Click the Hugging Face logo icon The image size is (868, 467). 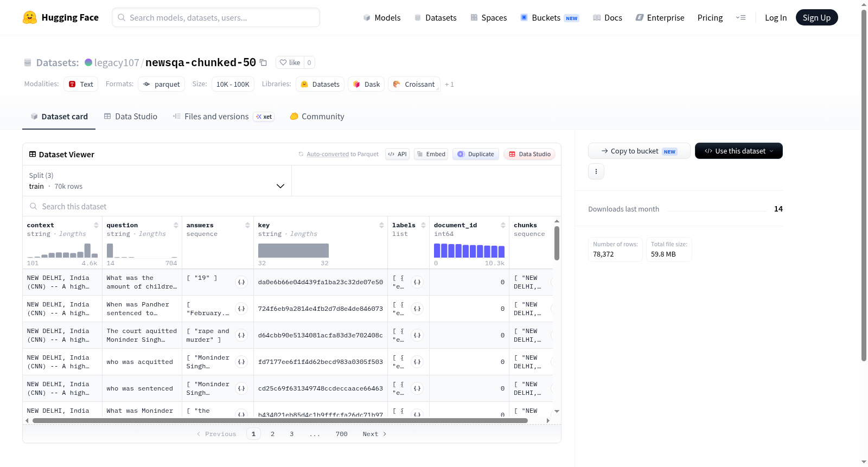30,17
